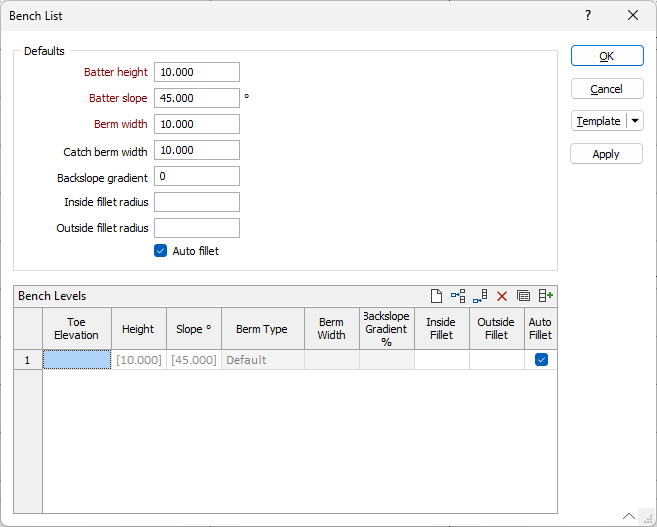
Task: Click the new blank page icon in Bench Levels
Action: [436, 296]
